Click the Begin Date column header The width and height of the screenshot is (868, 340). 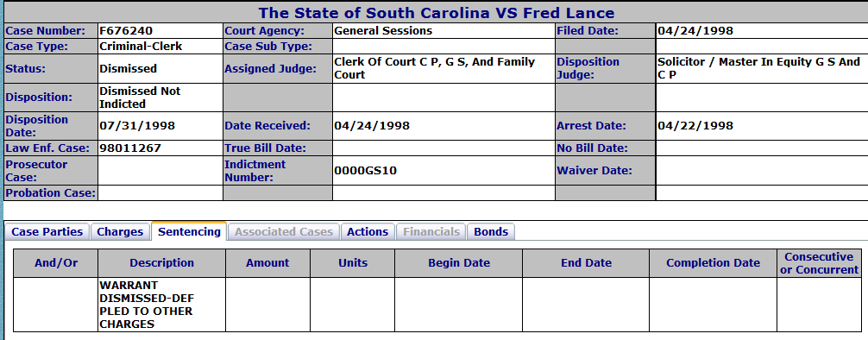pyautogui.click(x=459, y=263)
